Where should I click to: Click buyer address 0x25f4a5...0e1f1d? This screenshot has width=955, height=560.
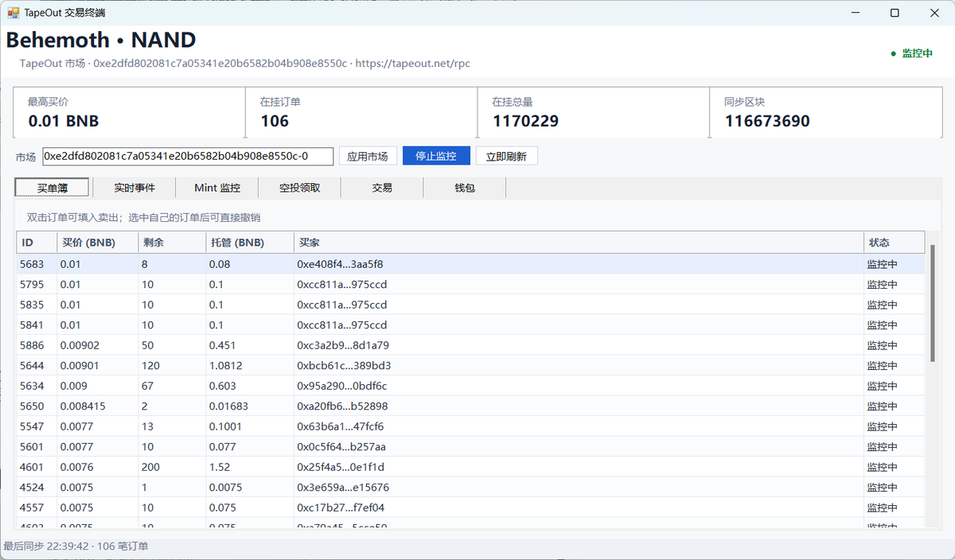click(x=341, y=467)
